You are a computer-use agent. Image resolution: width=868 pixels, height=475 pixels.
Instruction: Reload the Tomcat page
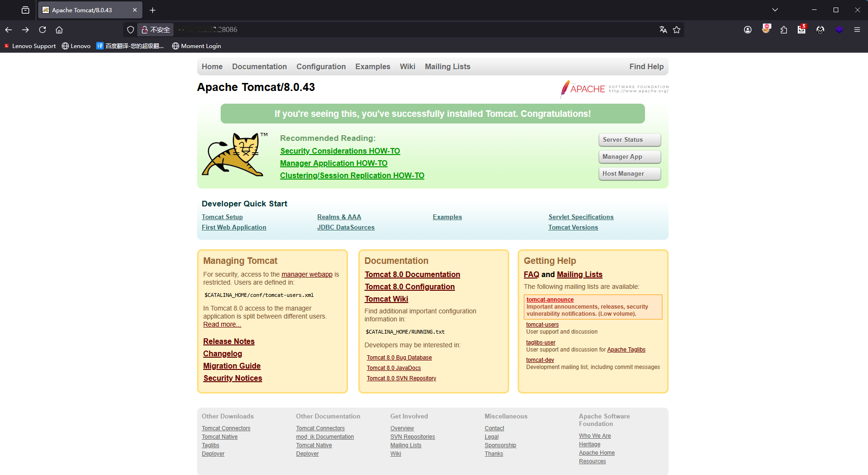[42, 30]
